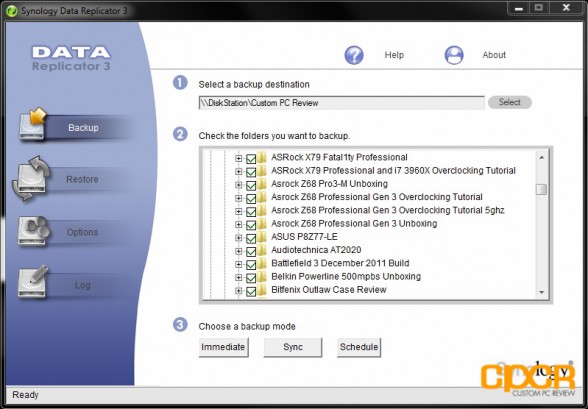Viewport: 588px width, 409px height.
Task: Open the Log pencil icon
Action: click(33, 282)
